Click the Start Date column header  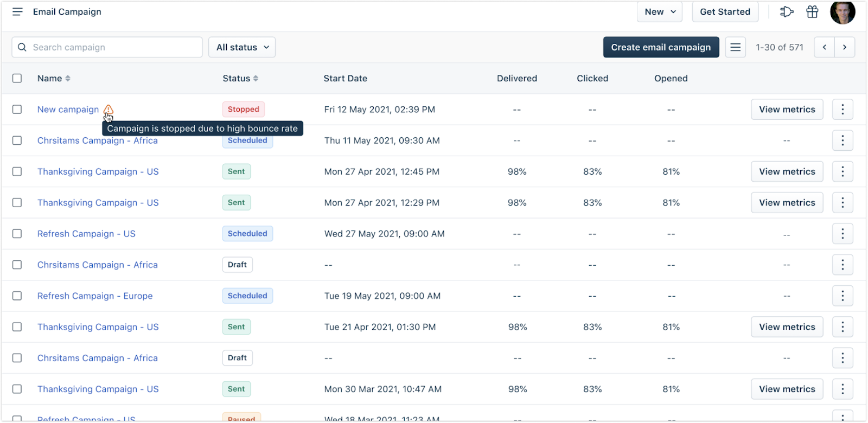click(x=346, y=79)
